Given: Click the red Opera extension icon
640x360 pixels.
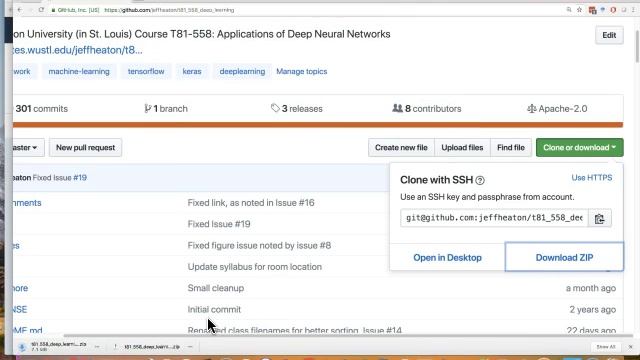Looking at the screenshot, I should (613, 10).
